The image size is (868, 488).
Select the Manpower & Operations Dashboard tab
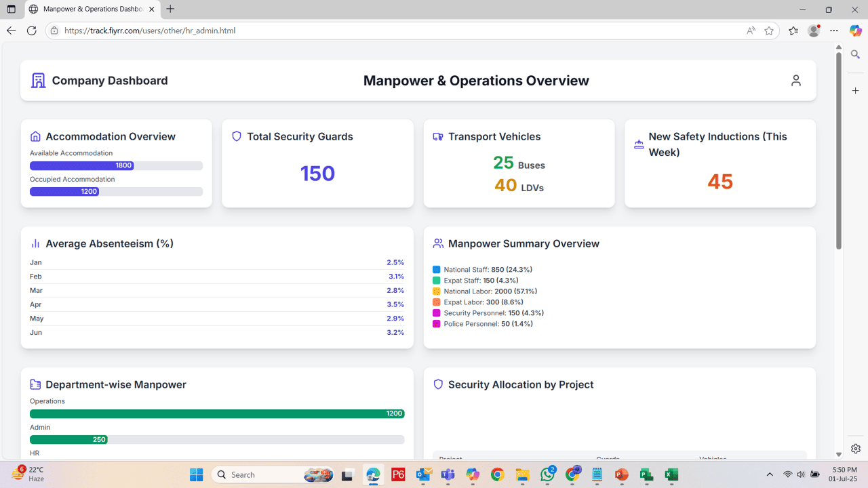click(x=88, y=9)
